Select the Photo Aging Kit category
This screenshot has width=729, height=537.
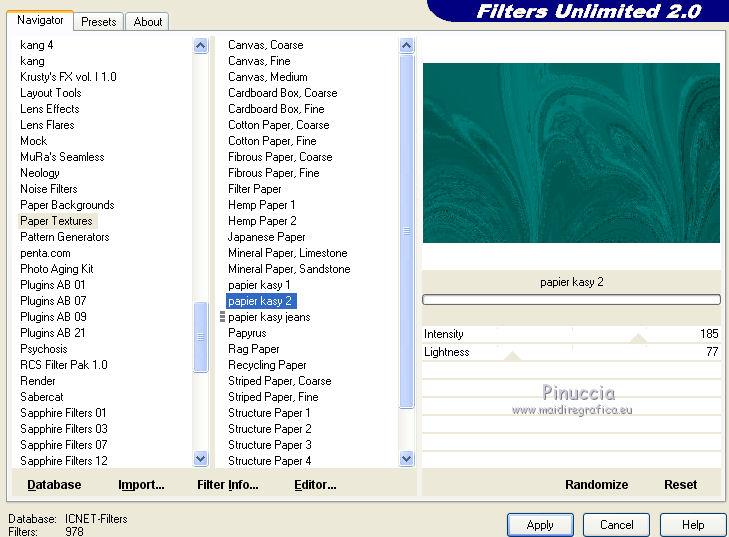(x=57, y=269)
